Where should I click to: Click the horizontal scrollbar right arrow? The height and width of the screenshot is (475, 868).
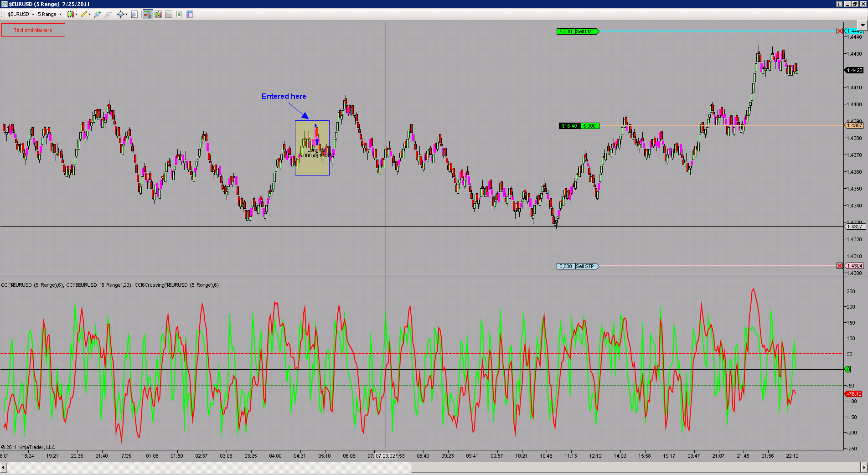(864, 467)
